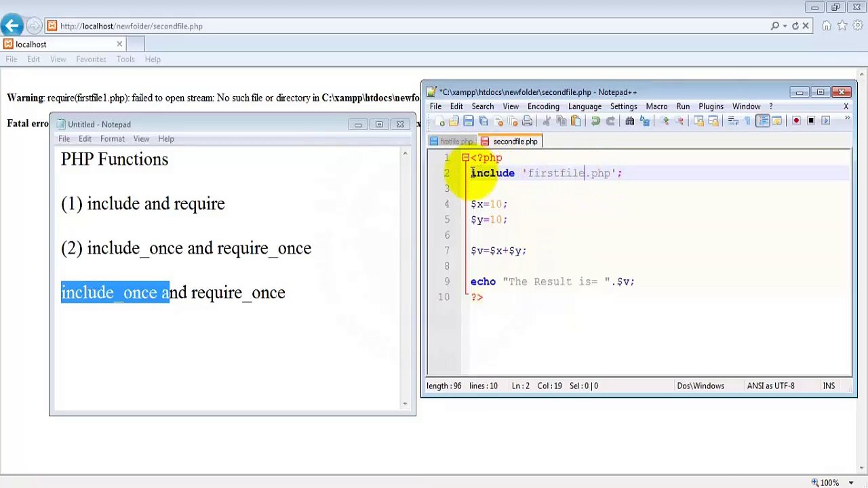
Task: Open the Settings menu in Notepad++
Action: pyautogui.click(x=623, y=106)
